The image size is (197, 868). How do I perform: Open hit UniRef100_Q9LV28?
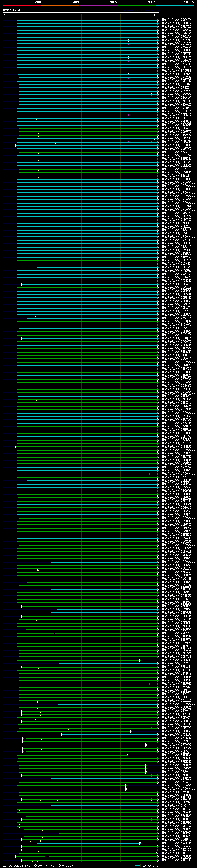tap(177, 26)
